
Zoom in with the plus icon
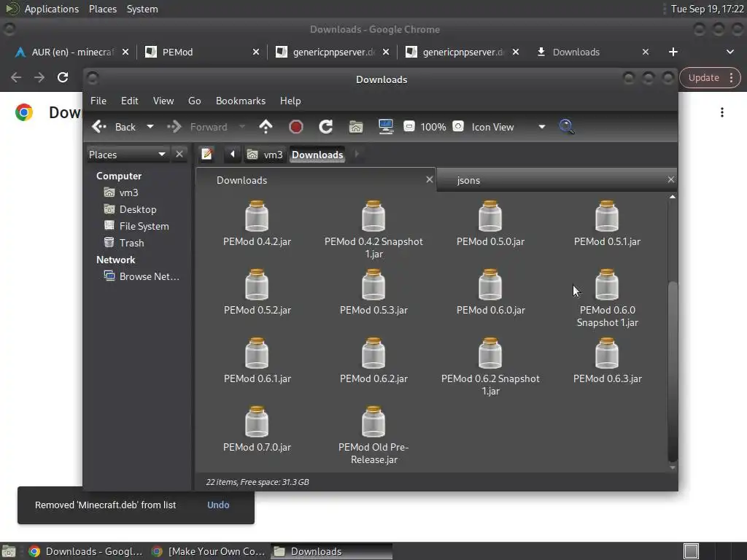[x=458, y=126]
